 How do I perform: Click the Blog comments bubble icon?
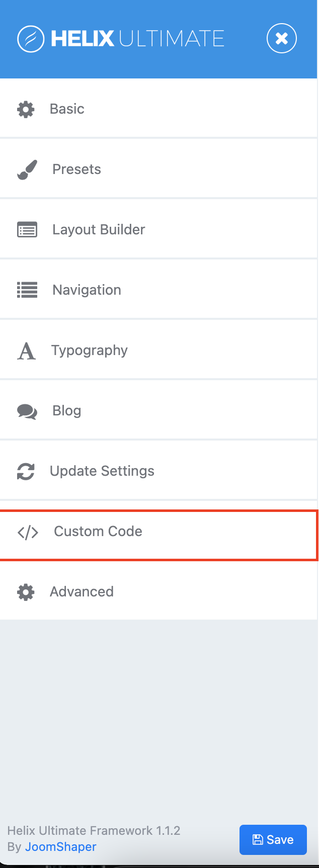(x=27, y=411)
